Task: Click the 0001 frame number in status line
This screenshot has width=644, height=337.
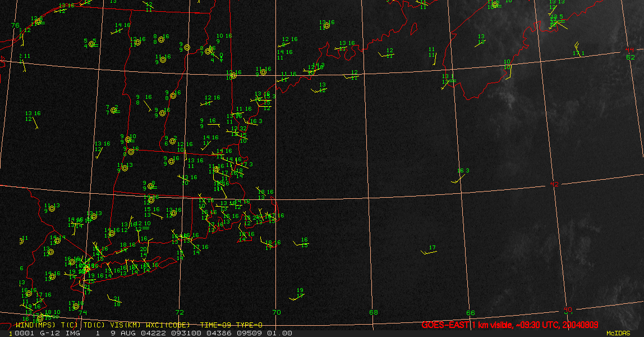Action: pos(25,333)
